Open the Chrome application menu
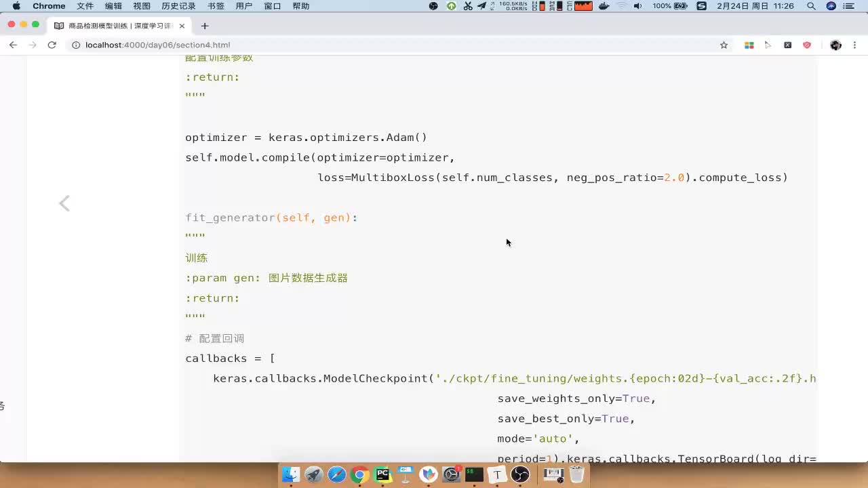The image size is (868, 488). 49,6
